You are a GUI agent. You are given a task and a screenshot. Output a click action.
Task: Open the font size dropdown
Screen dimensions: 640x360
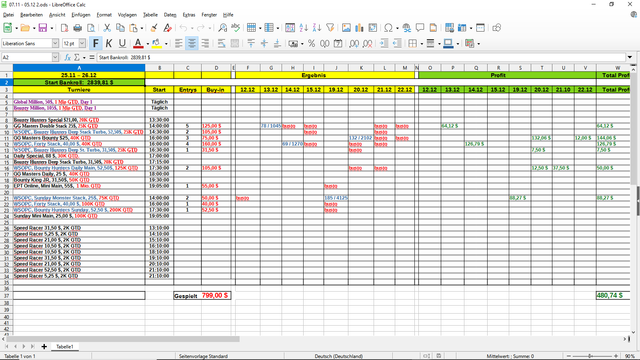82,43
